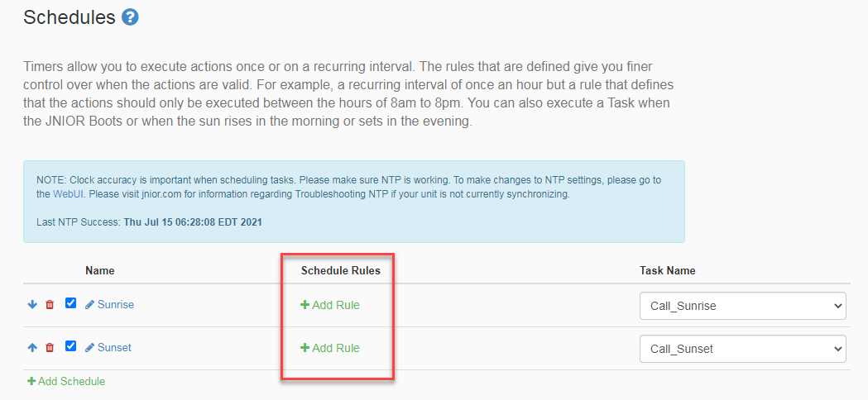Viewport: 868px width, 400px height.
Task: Add Rule for the Sunset schedule
Action: pyautogui.click(x=330, y=348)
